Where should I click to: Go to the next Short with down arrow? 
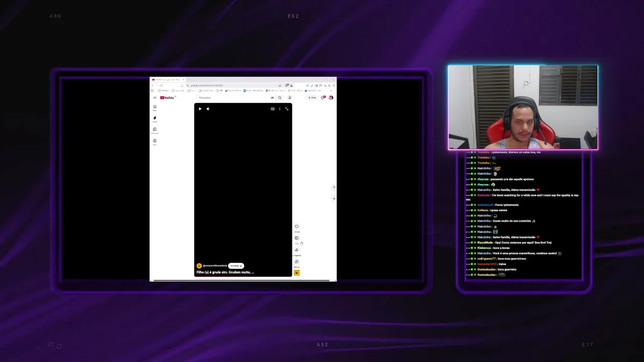pos(334,198)
